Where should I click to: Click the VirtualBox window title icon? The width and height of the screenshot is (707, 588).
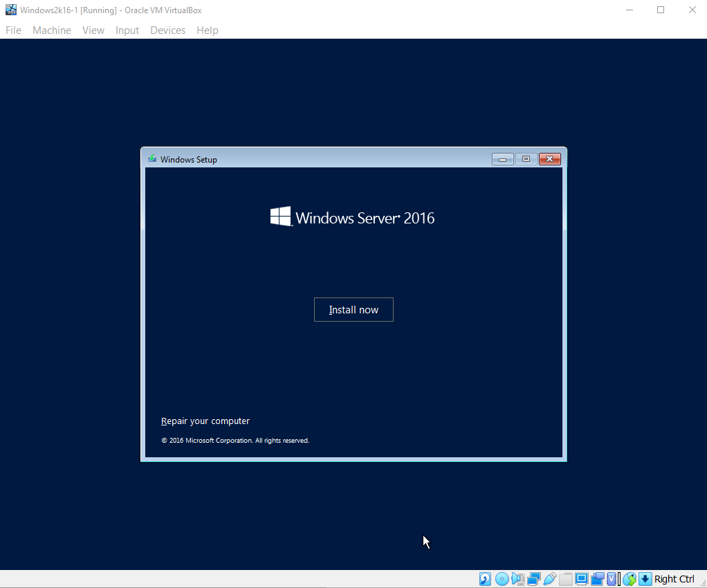11,10
